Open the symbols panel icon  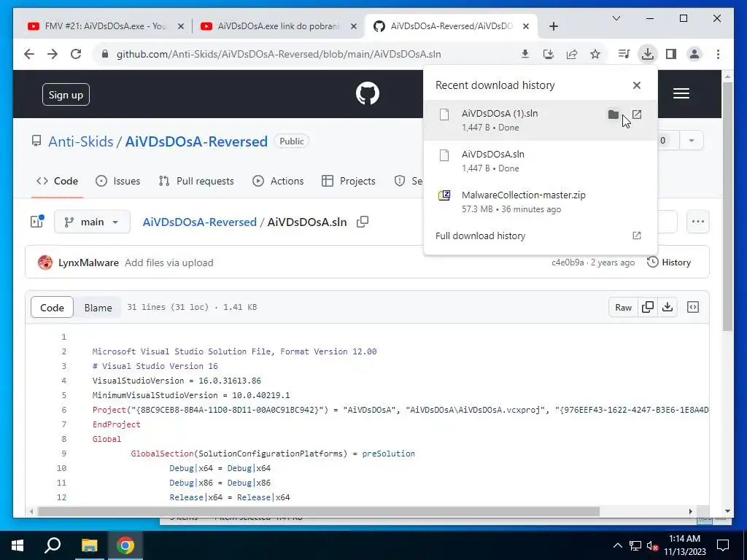(x=693, y=307)
